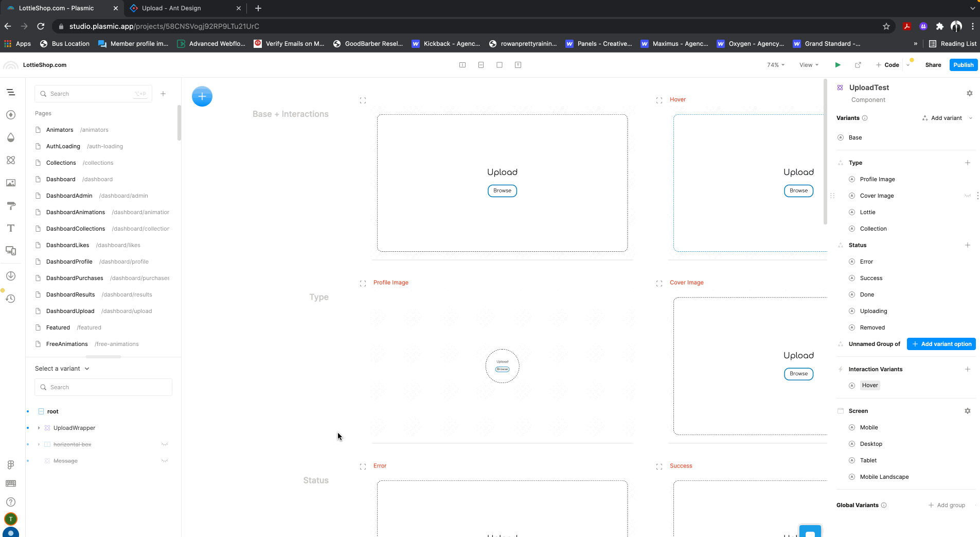
Task: Click the blue plus insert button
Action: 202,96
